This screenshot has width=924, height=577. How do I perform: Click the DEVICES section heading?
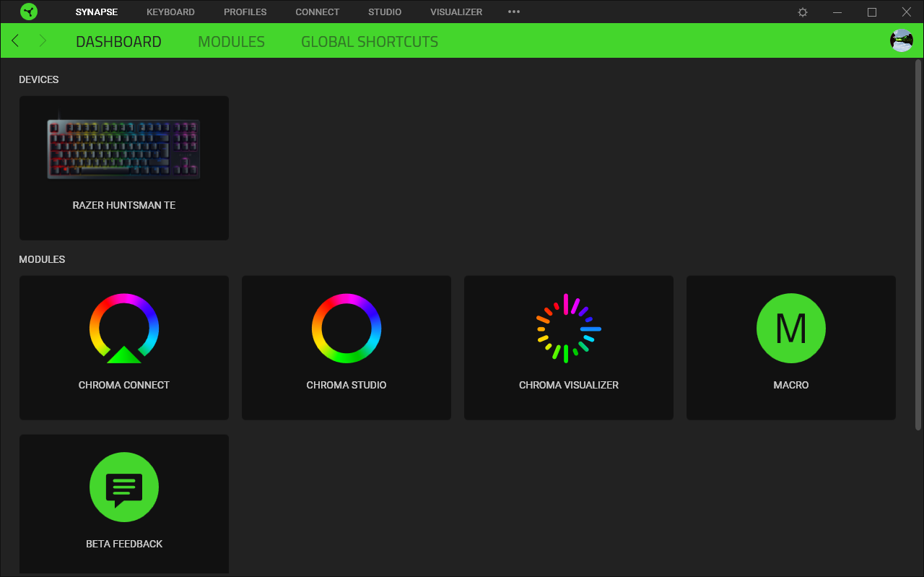(39, 79)
